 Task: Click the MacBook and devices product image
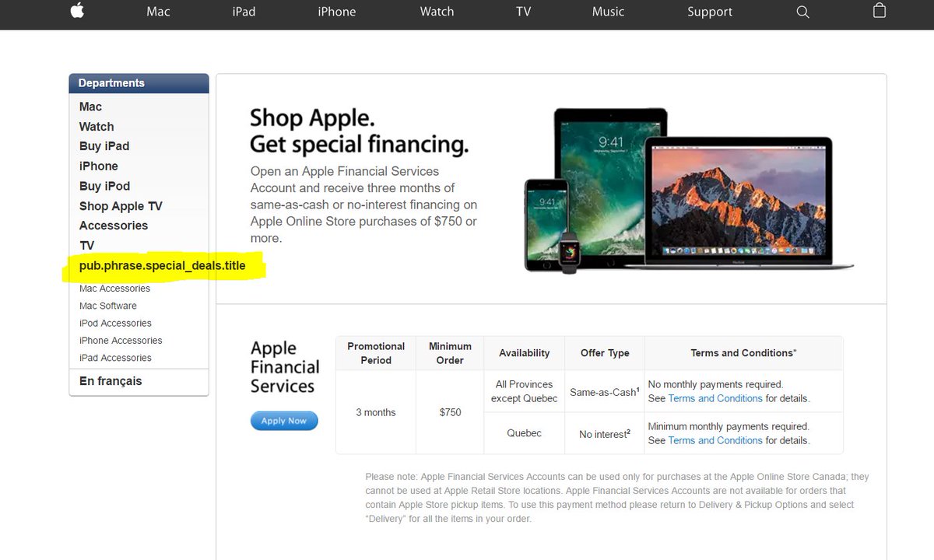click(x=689, y=191)
